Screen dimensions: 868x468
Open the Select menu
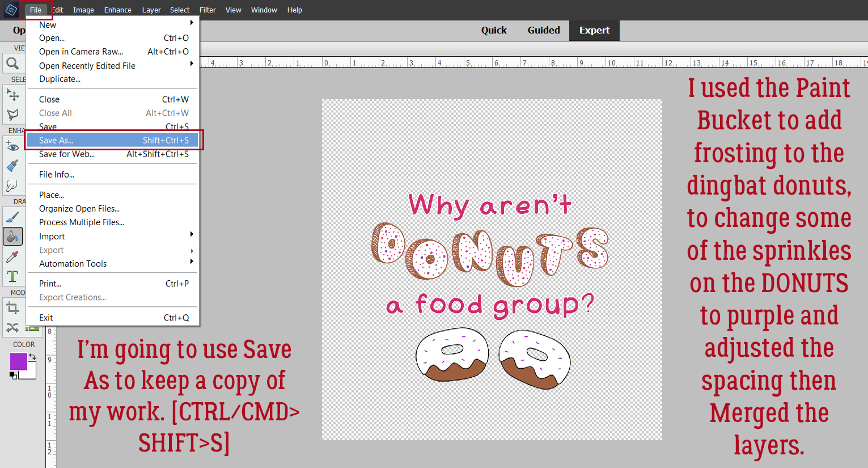click(180, 10)
